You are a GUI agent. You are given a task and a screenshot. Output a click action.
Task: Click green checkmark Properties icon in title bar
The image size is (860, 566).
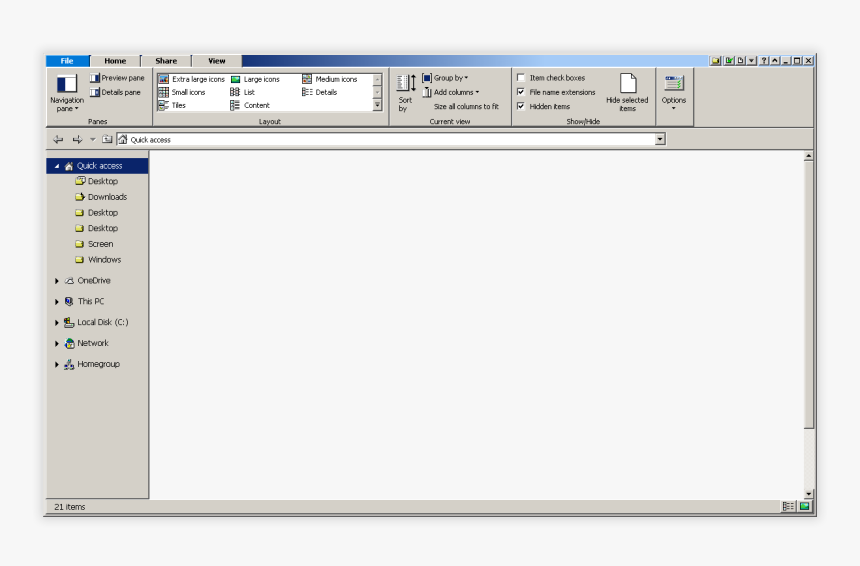[x=729, y=61]
